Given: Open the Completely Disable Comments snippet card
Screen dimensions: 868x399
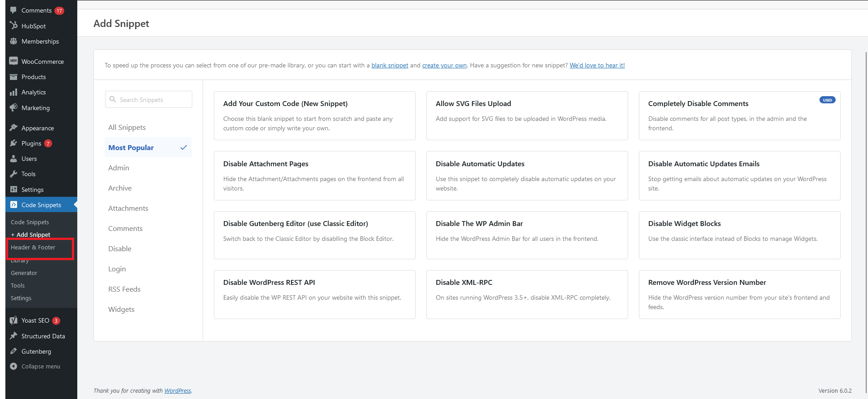Looking at the screenshot, I should 739,115.
